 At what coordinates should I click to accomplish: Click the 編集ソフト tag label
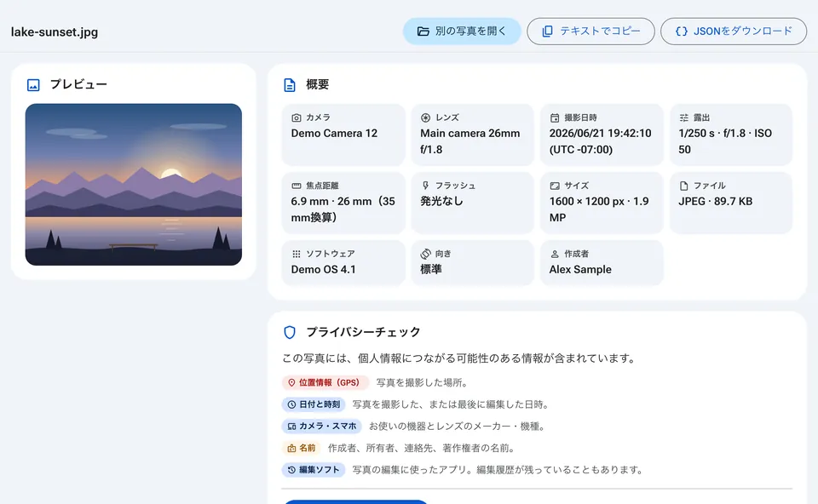click(320, 470)
